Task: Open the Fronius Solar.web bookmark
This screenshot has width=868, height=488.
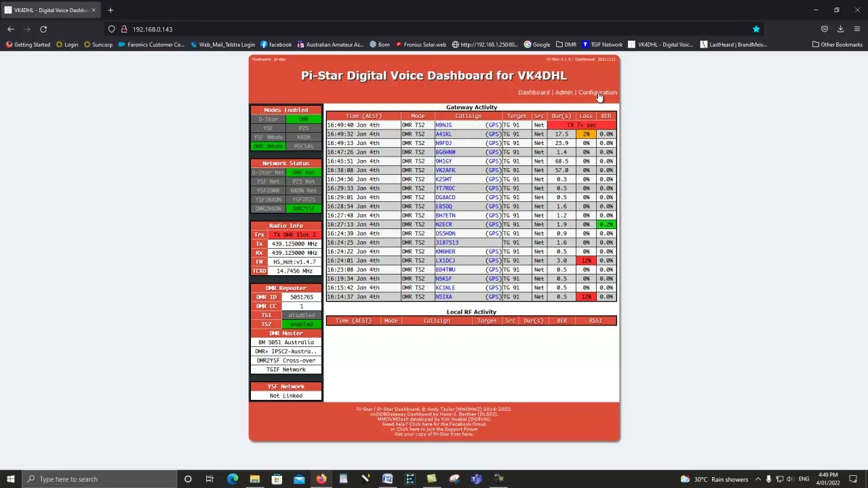Action: click(x=421, y=45)
